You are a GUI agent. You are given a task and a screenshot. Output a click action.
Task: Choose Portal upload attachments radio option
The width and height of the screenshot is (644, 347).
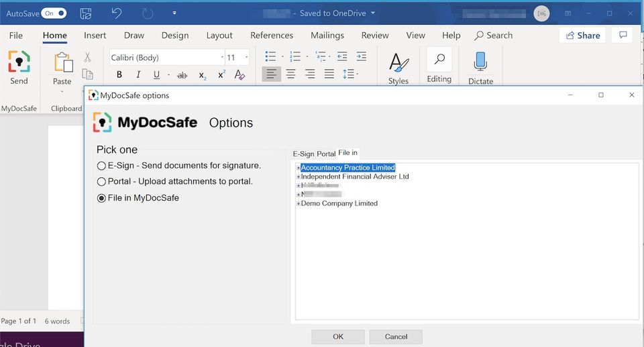(101, 181)
